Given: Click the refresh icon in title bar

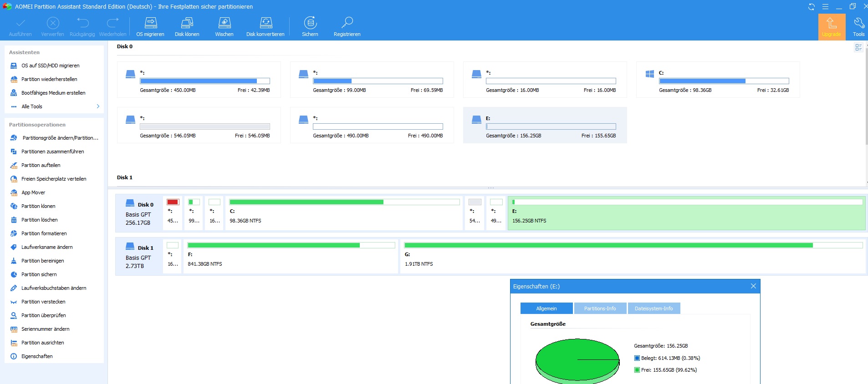Looking at the screenshot, I should [x=811, y=6].
